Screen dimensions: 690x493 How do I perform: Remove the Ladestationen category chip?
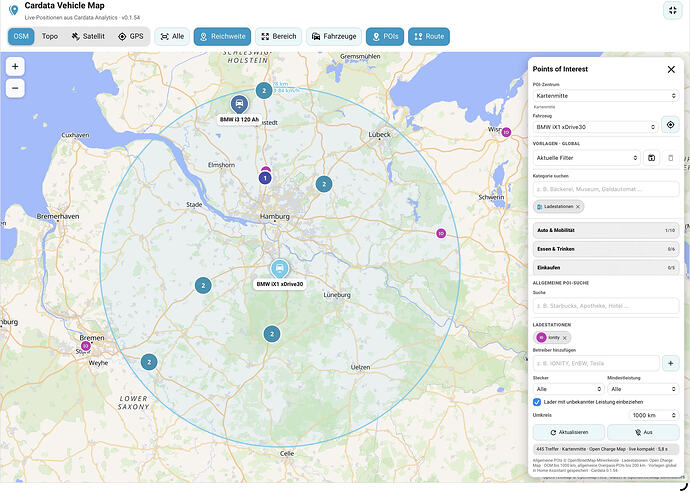(x=578, y=206)
